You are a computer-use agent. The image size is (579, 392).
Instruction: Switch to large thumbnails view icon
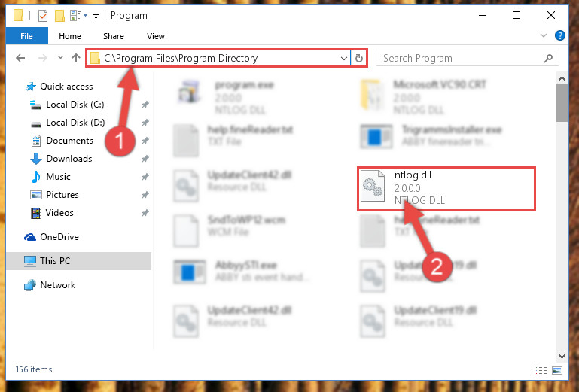(x=557, y=370)
